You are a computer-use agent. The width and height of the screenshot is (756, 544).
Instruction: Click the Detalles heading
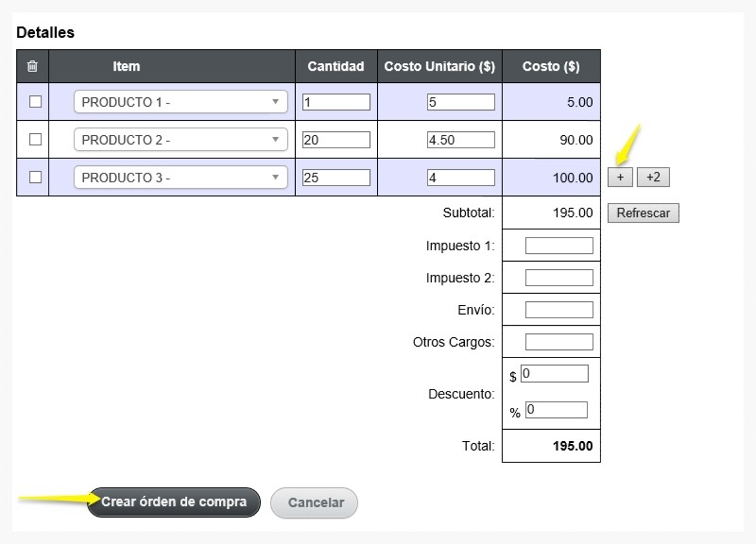coord(45,32)
